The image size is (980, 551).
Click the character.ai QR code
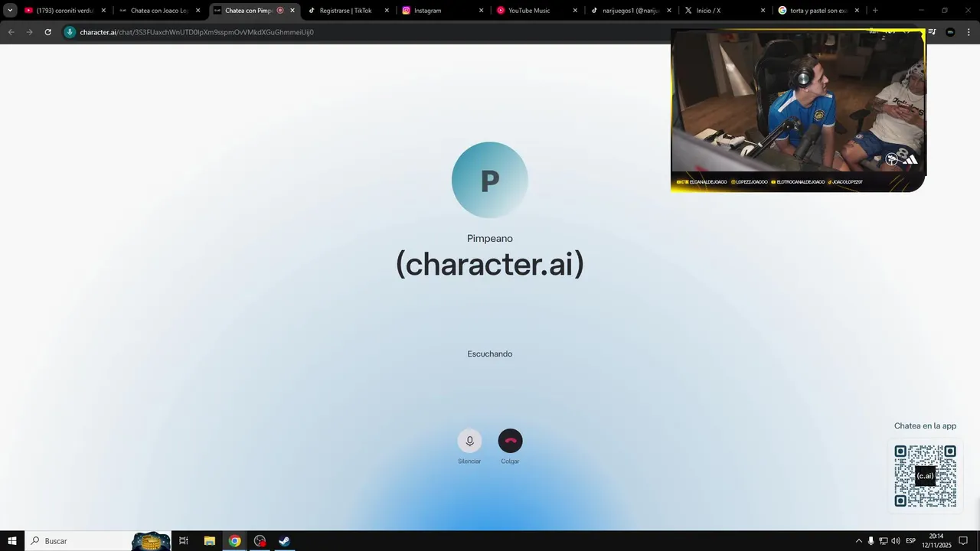tap(925, 475)
